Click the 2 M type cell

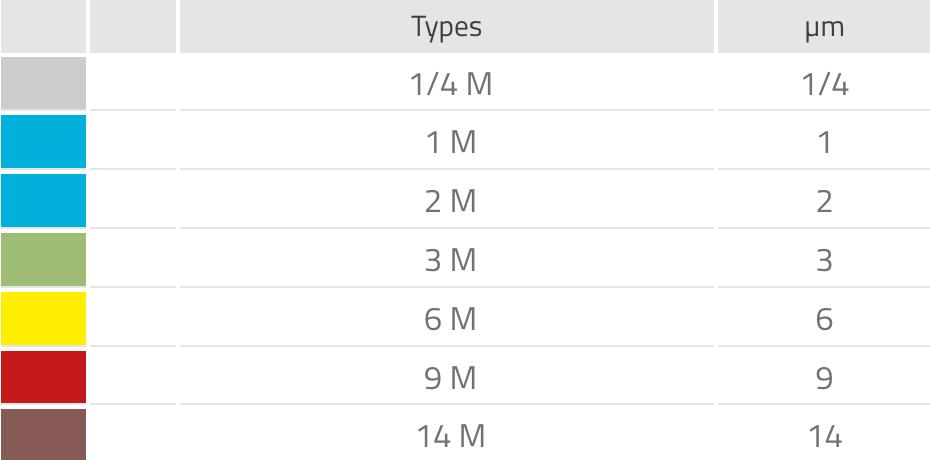point(450,202)
